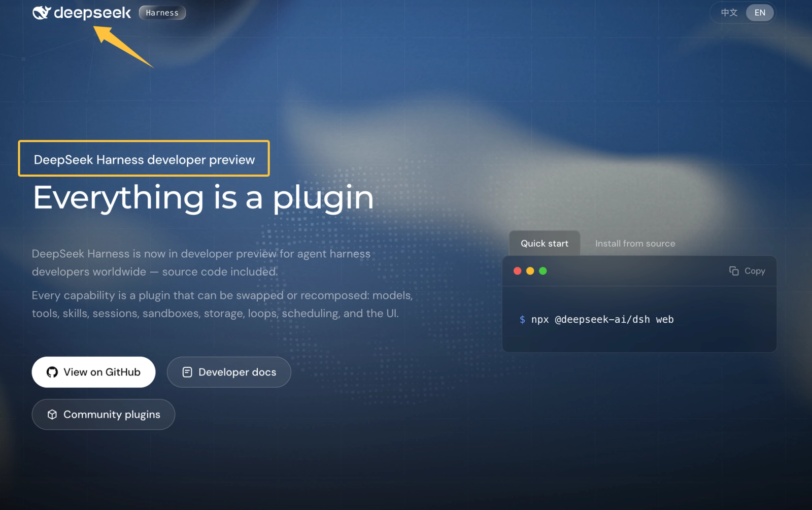Select the Install from source tab
Image resolution: width=812 pixels, height=510 pixels.
(x=635, y=244)
